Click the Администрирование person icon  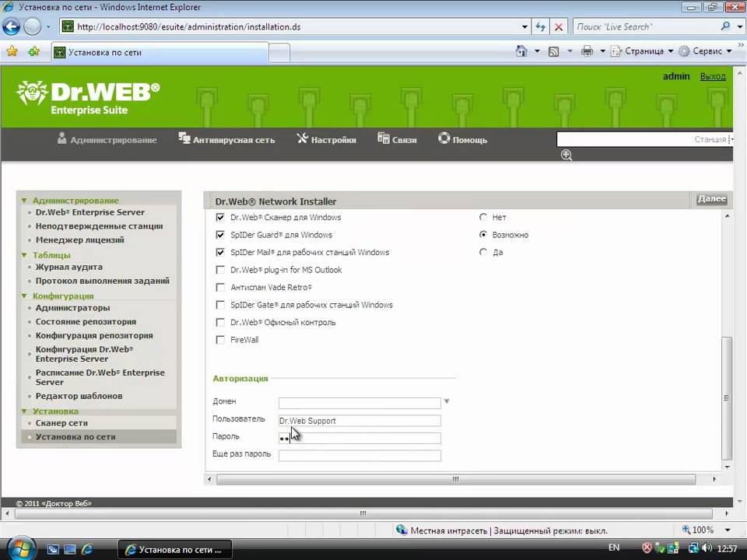[x=61, y=138]
